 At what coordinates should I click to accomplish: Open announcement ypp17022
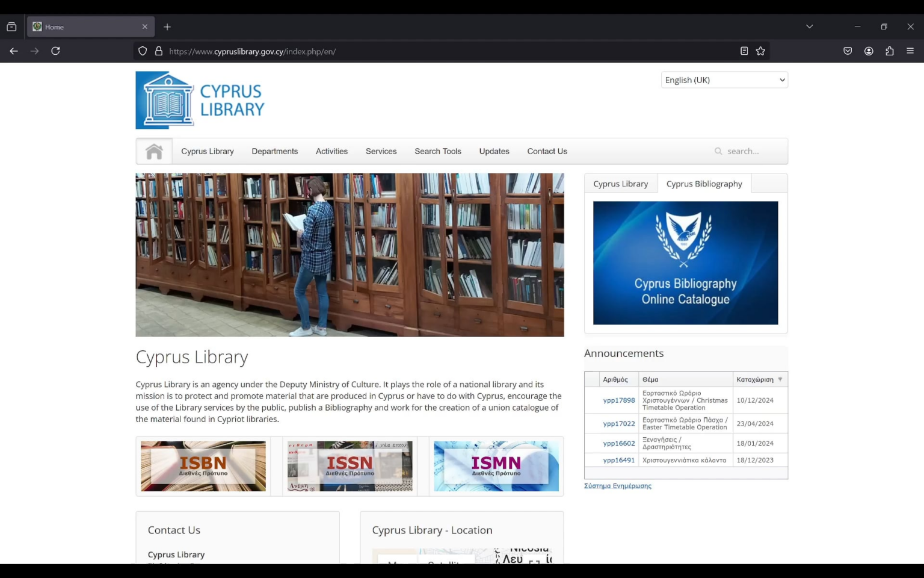coord(619,424)
